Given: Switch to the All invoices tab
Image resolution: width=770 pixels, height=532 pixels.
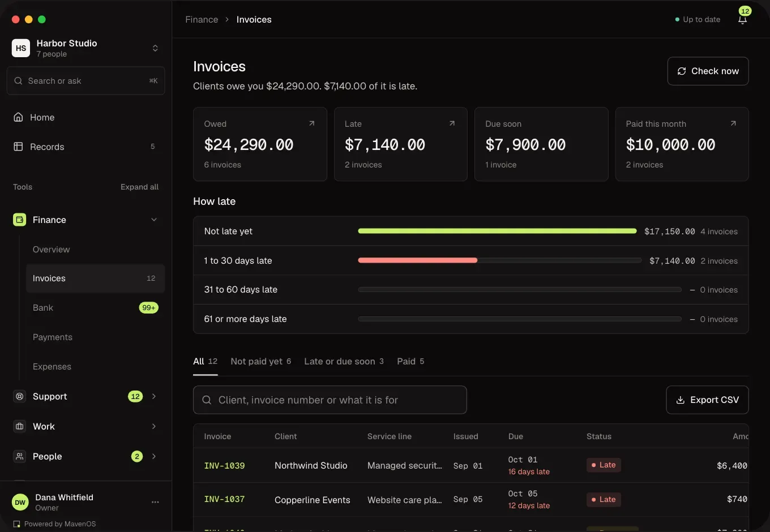Looking at the screenshot, I should pos(205,361).
